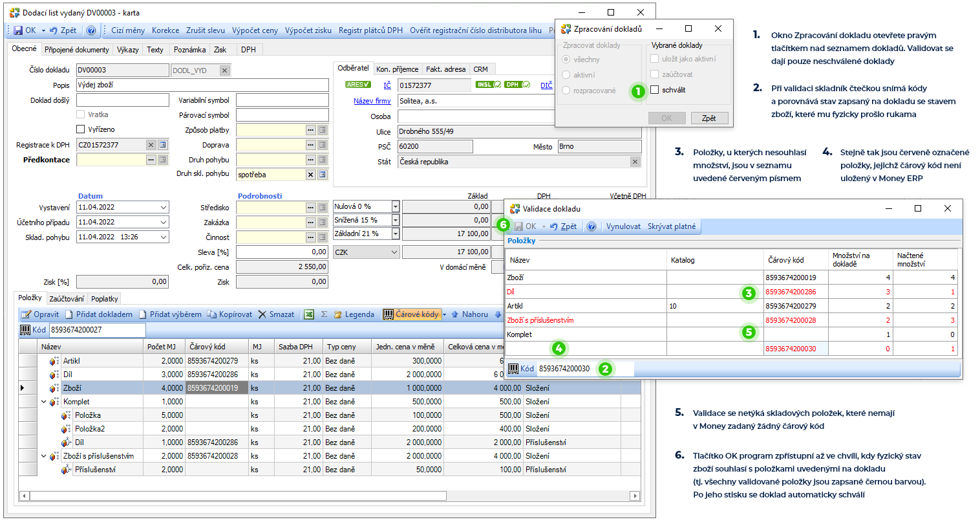Click the Název firmy link
The image size is (980, 524).
click(372, 101)
